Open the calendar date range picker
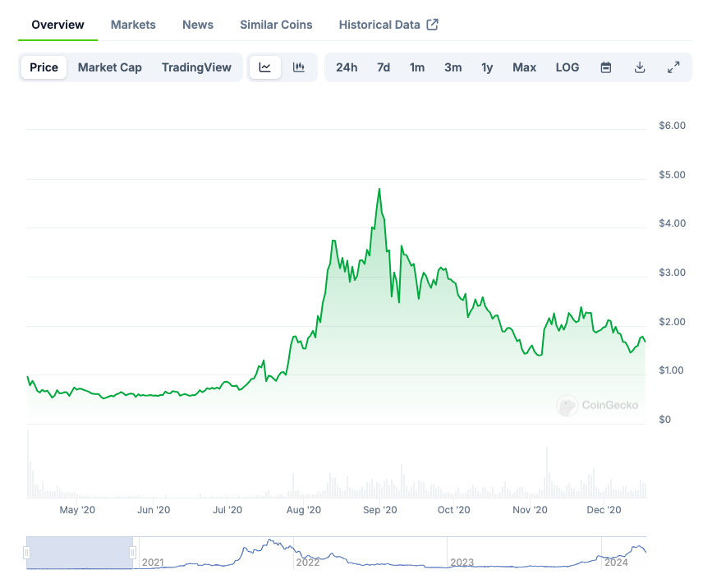The width and height of the screenshot is (703, 588). pyautogui.click(x=606, y=67)
